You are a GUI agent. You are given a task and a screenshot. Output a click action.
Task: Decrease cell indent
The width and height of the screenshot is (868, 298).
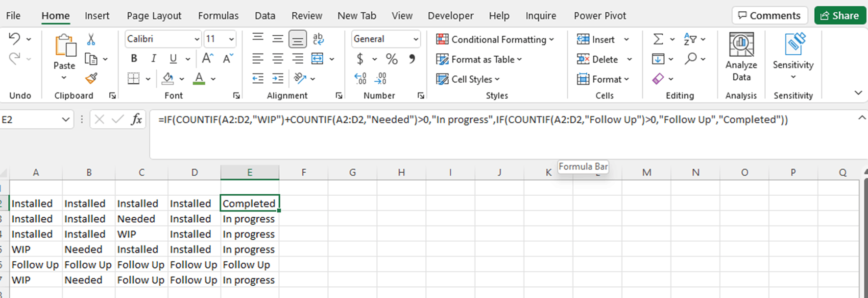[x=258, y=78]
